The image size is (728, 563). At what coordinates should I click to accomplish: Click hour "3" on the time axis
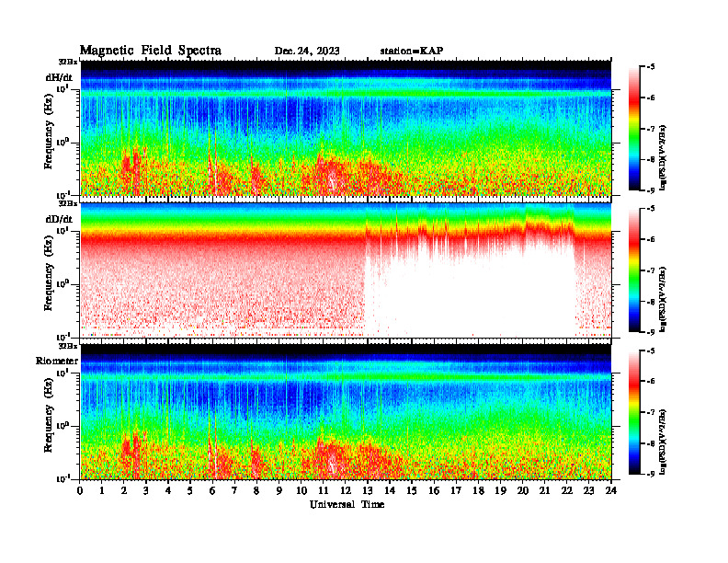pyautogui.click(x=146, y=490)
